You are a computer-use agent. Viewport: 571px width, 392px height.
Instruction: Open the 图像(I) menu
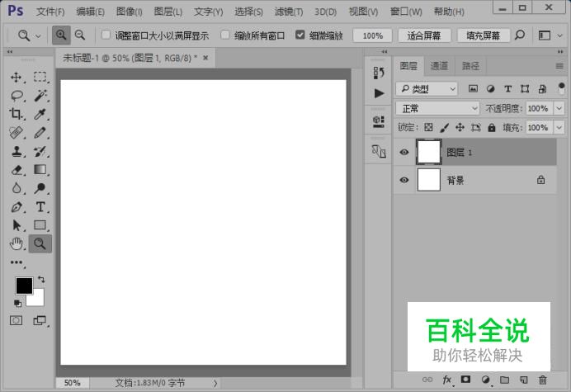pos(130,12)
